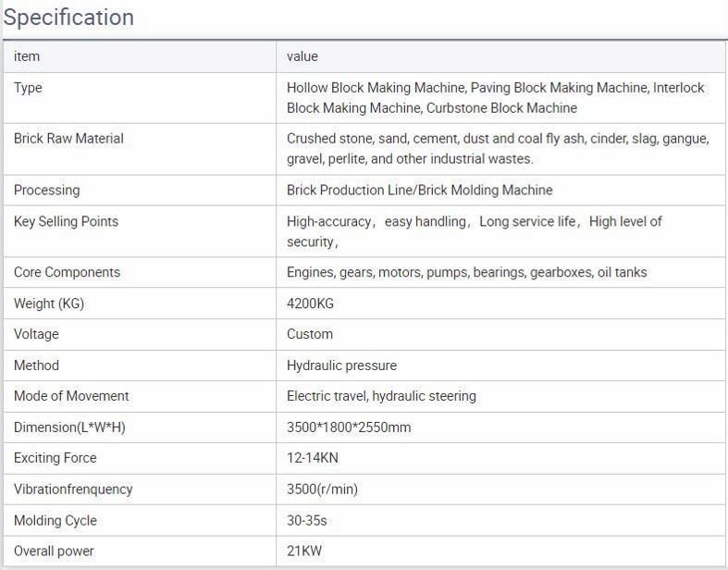Click the Type row label
This screenshot has height=570, width=728.
point(28,88)
